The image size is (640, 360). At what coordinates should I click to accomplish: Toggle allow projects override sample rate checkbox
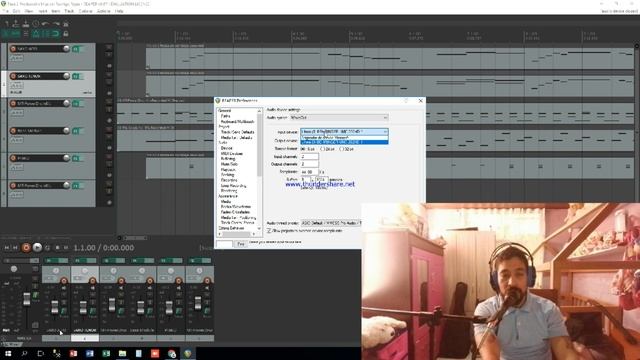tap(269, 231)
